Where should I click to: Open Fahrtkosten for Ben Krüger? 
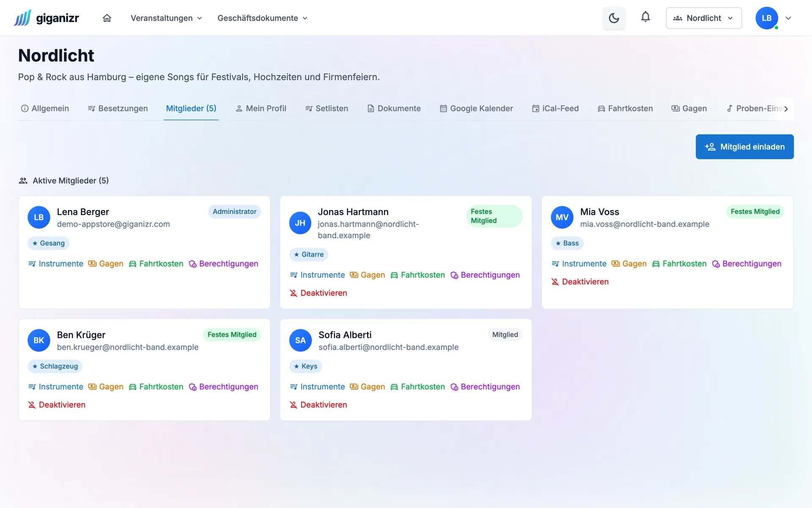click(x=156, y=387)
